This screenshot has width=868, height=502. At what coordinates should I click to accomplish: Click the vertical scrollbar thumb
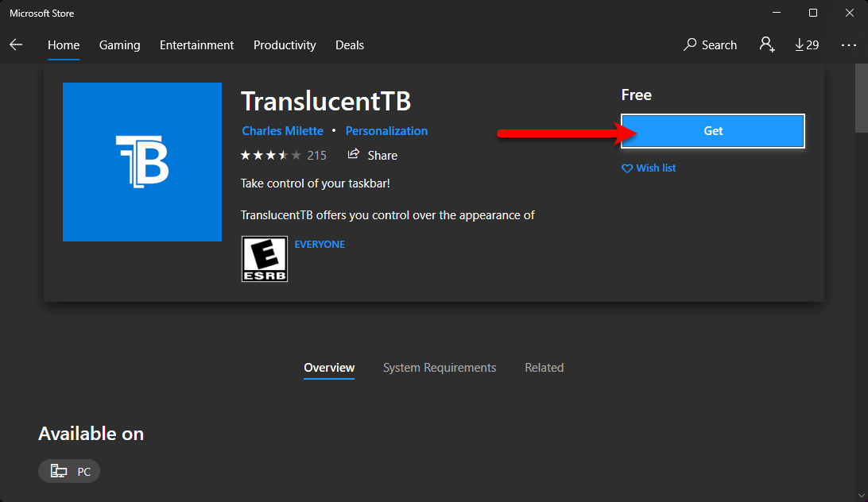(x=862, y=98)
